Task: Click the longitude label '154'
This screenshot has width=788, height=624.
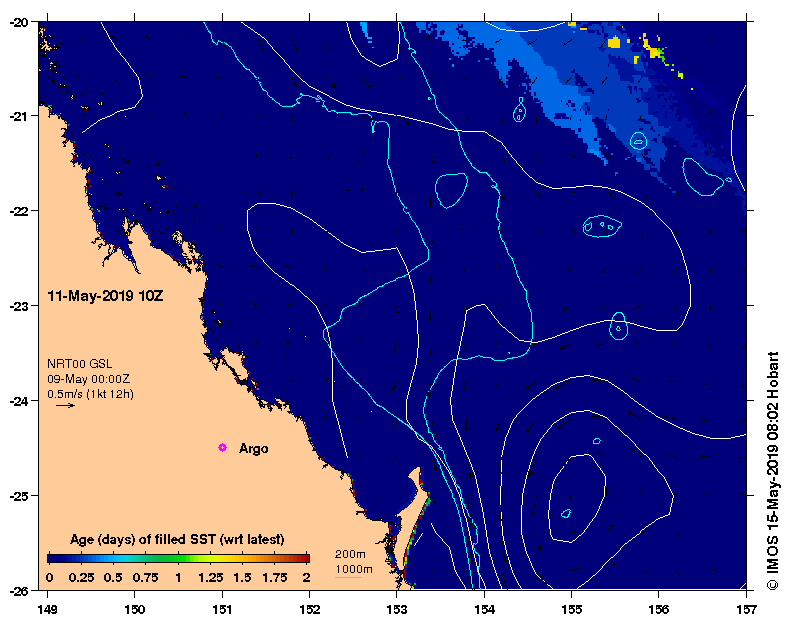Action: pos(484,610)
